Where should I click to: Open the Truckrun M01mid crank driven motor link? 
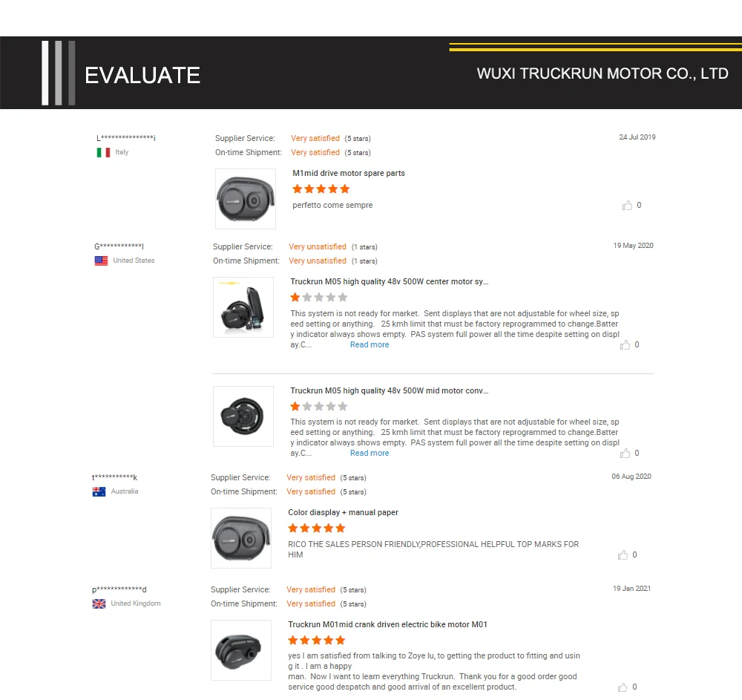[387, 624]
